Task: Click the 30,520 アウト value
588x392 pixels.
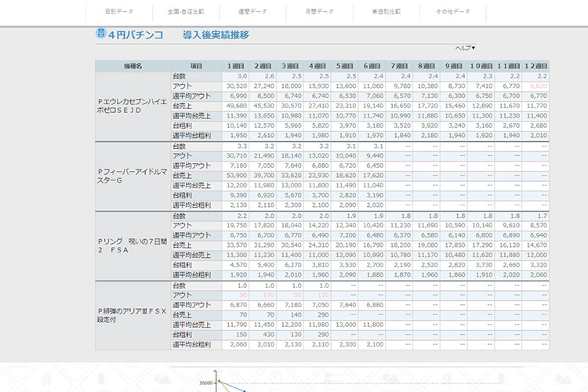Action: pyautogui.click(x=237, y=86)
